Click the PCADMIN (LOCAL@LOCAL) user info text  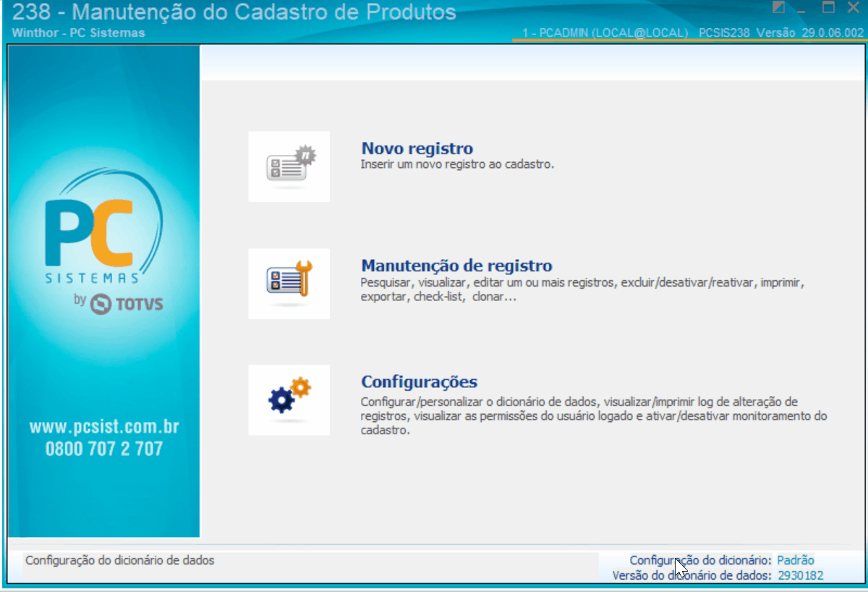click(x=605, y=33)
